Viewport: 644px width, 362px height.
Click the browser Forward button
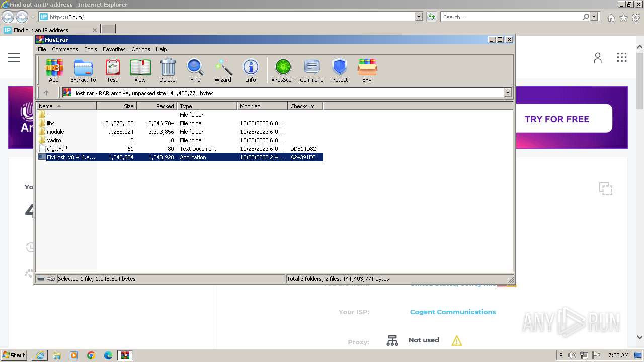click(22, 17)
